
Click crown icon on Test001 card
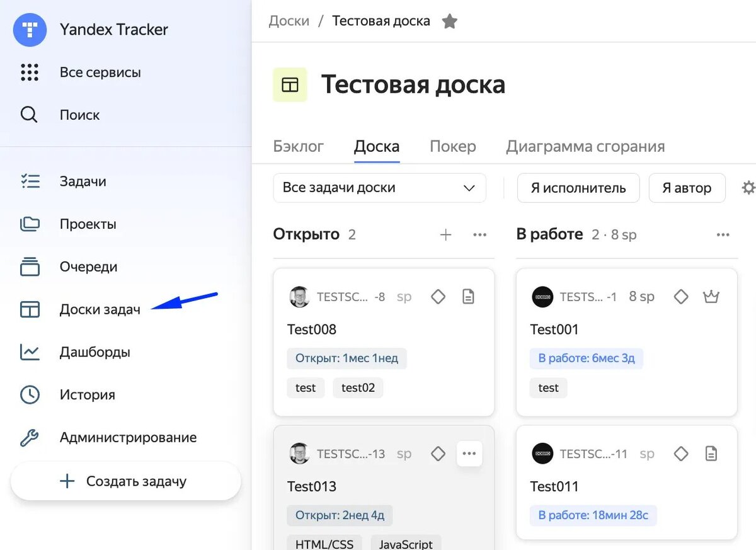point(711,296)
